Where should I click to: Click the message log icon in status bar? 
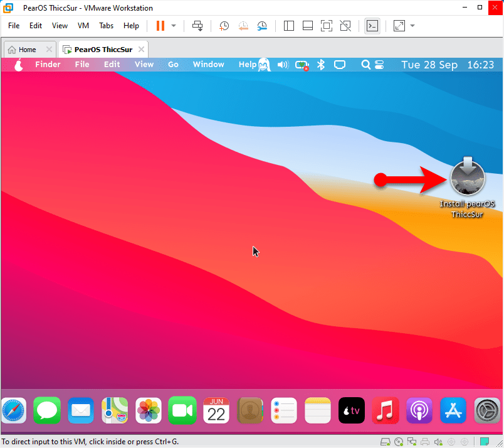pos(485,441)
